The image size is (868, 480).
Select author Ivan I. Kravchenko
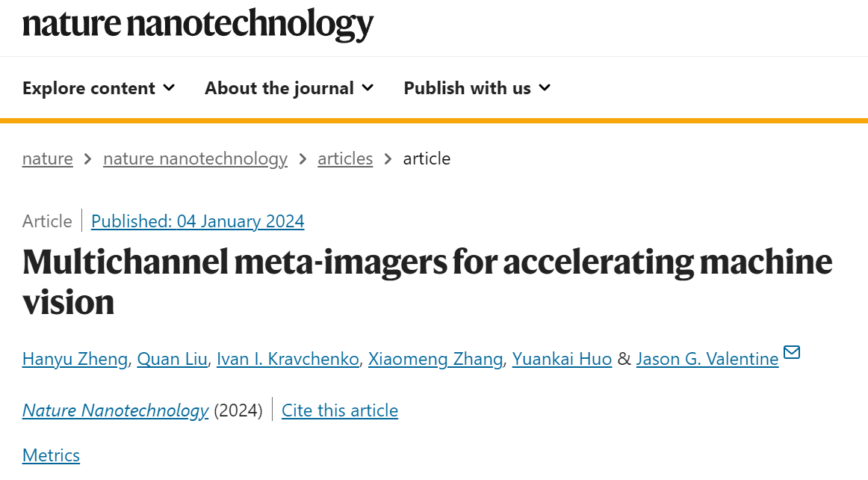[288, 359]
